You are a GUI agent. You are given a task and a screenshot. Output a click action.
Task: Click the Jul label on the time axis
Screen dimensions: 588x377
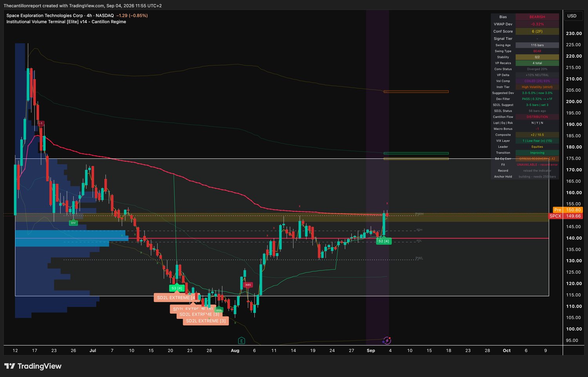tap(93, 351)
